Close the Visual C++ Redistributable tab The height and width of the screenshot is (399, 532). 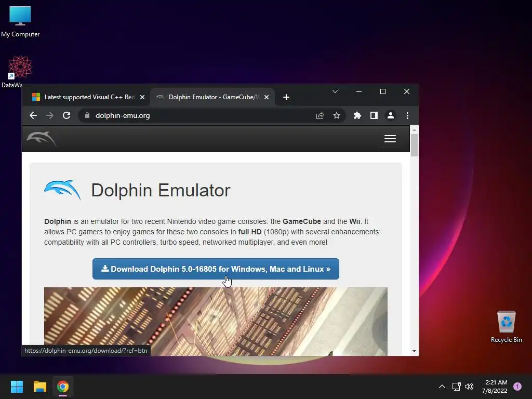pos(142,97)
